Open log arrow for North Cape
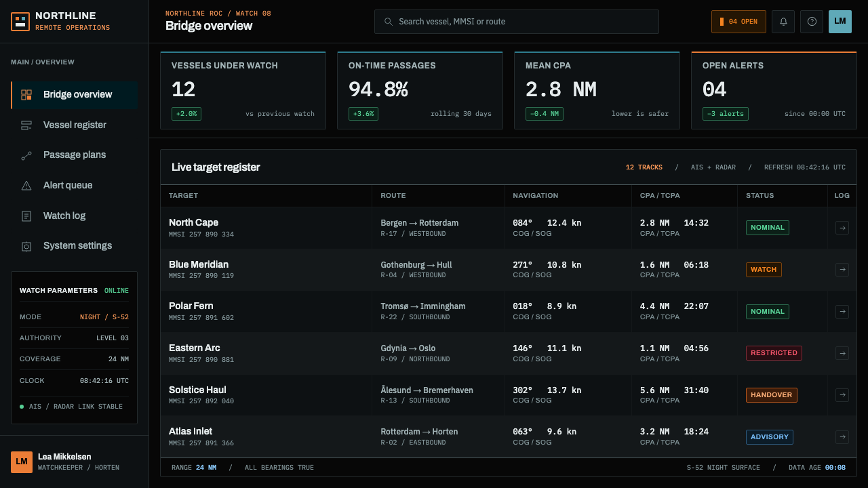868x488 pixels. coord(842,228)
